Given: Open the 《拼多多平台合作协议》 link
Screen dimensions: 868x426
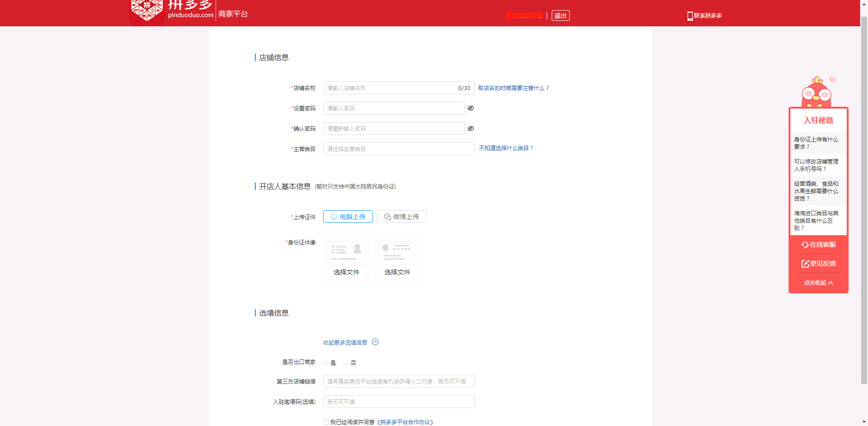Looking at the screenshot, I should click(405, 422).
